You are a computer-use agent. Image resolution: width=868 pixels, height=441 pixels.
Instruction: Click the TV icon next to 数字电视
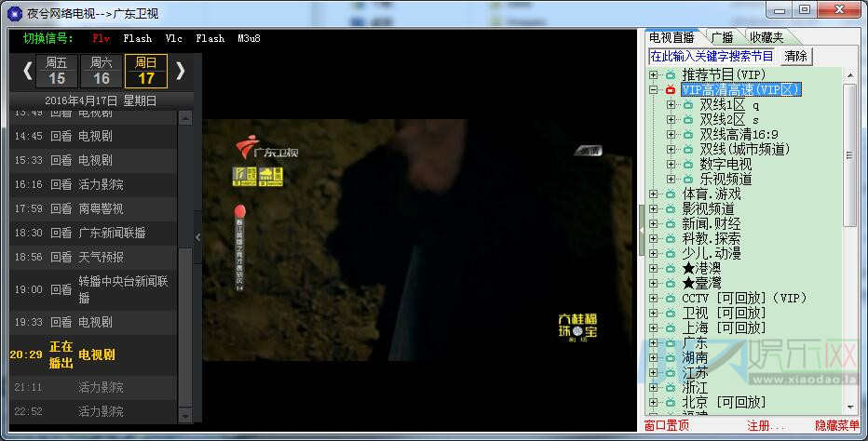coord(688,165)
